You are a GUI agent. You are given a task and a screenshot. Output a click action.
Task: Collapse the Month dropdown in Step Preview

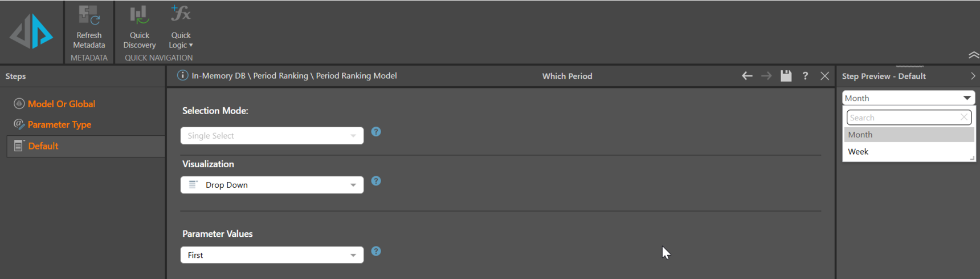click(966, 98)
